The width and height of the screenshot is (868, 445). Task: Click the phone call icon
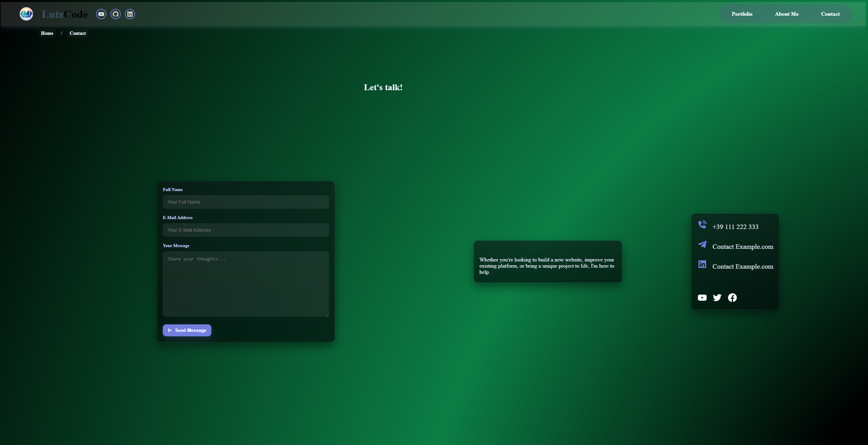coord(702,225)
